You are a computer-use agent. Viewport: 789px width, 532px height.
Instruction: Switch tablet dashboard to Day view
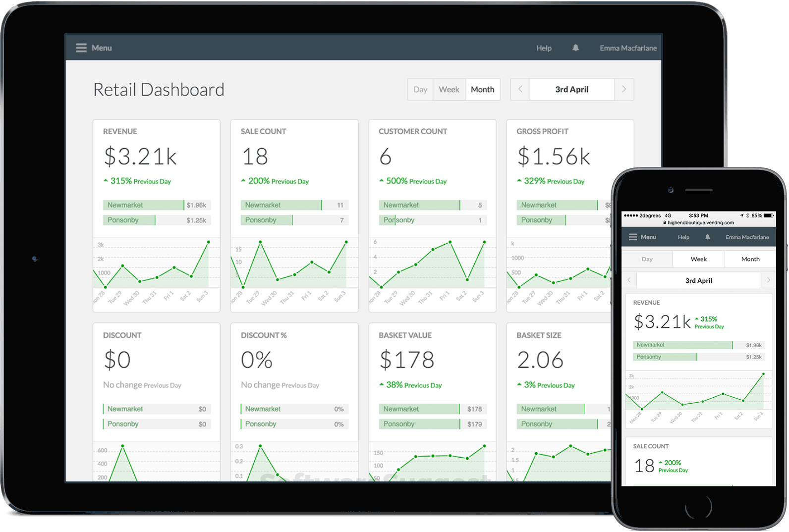point(420,90)
